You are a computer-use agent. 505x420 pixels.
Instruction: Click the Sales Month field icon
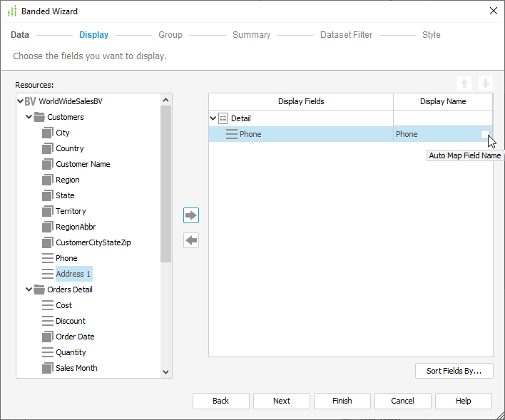[x=48, y=368]
